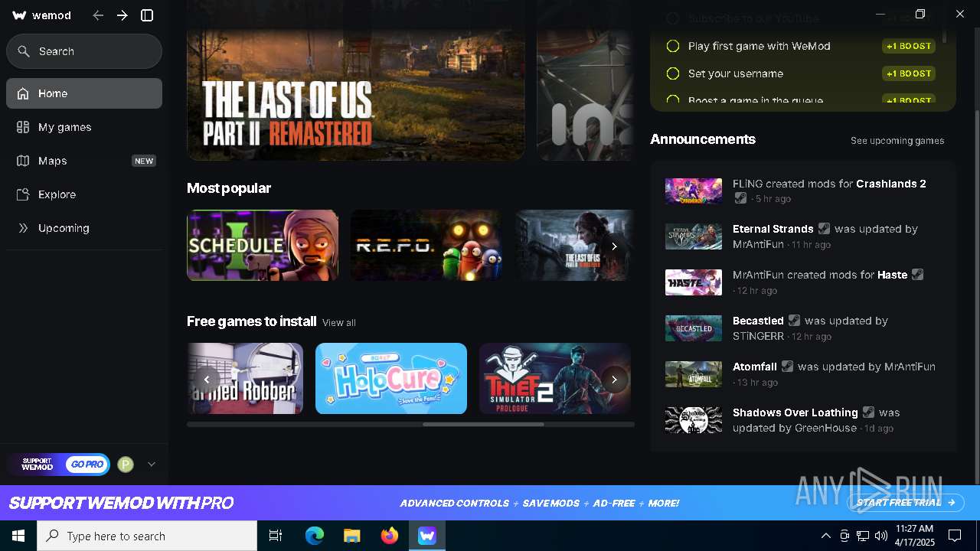980x551 pixels.
Task: Launch Microsoft Edge from taskbar
Action: [x=315, y=536]
